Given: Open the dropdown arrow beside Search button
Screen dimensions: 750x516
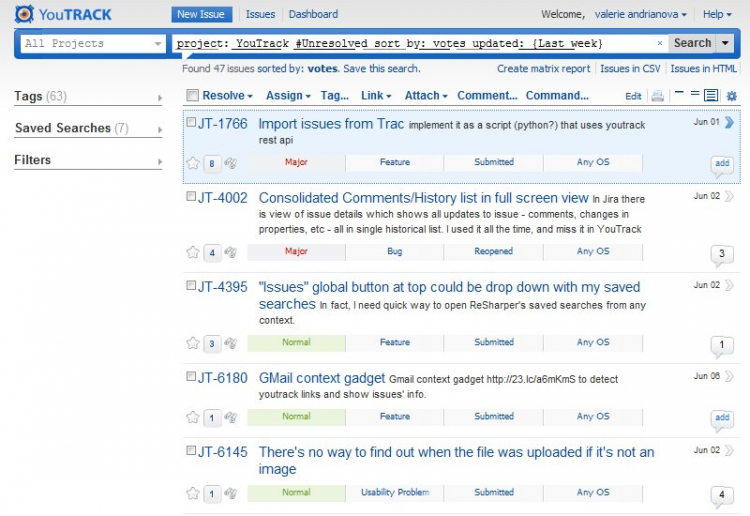Looking at the screenshot, I should coord(725,43).
